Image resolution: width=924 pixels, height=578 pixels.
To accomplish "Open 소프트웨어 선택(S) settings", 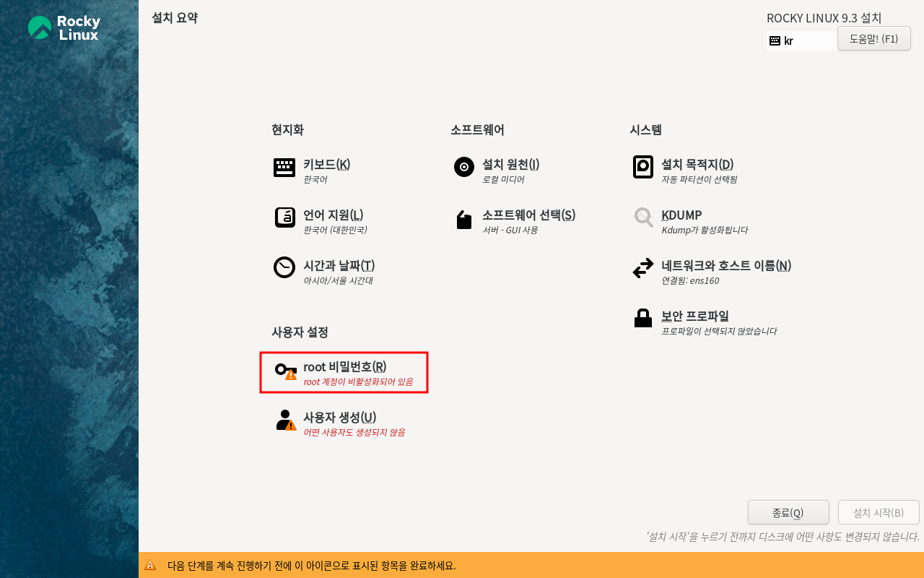I will (x=528, y=215).
